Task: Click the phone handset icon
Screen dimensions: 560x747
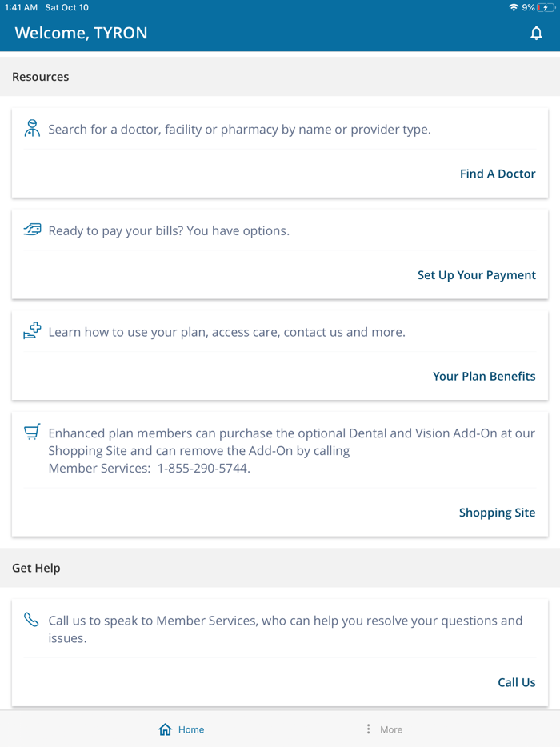Action: pos(31,619)
